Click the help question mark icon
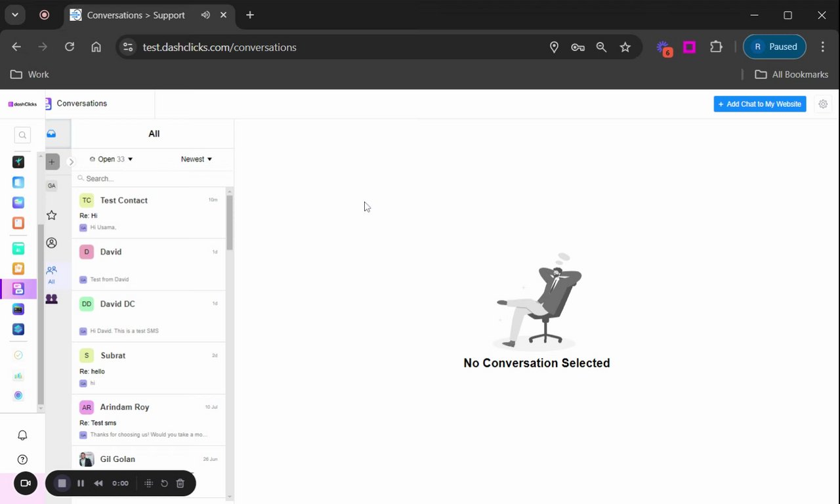The width and height of the screenshot is (840, 504). pyautogui.click(x=22, y=459)
